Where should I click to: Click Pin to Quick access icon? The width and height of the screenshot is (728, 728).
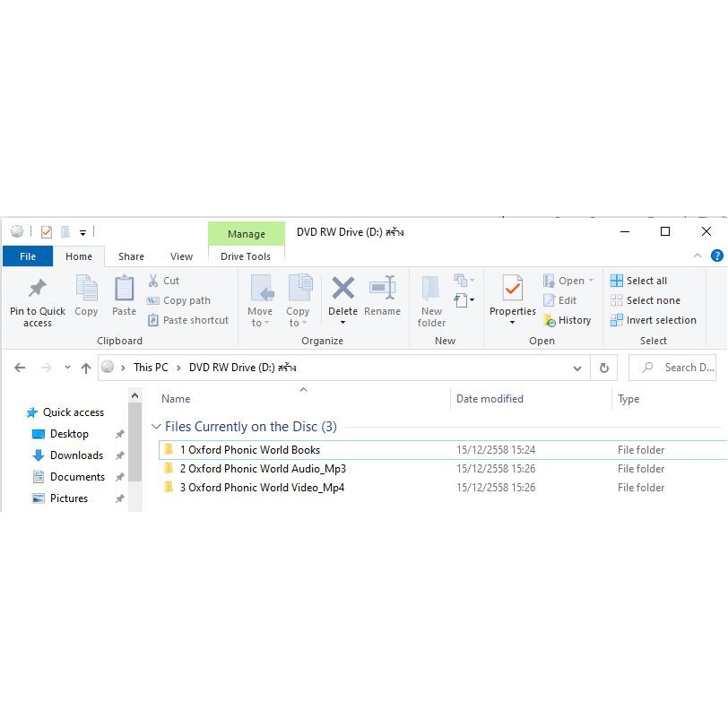click(38, 288)
